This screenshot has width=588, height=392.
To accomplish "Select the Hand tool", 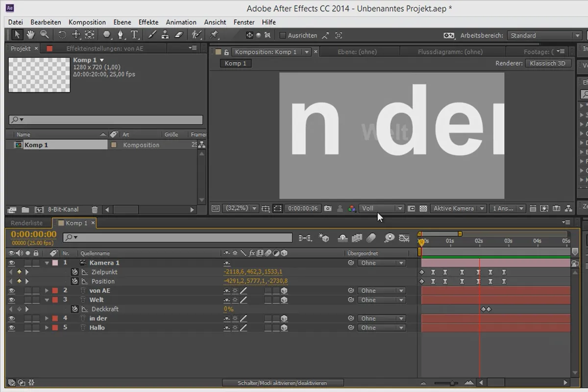I will click(30, 35).
